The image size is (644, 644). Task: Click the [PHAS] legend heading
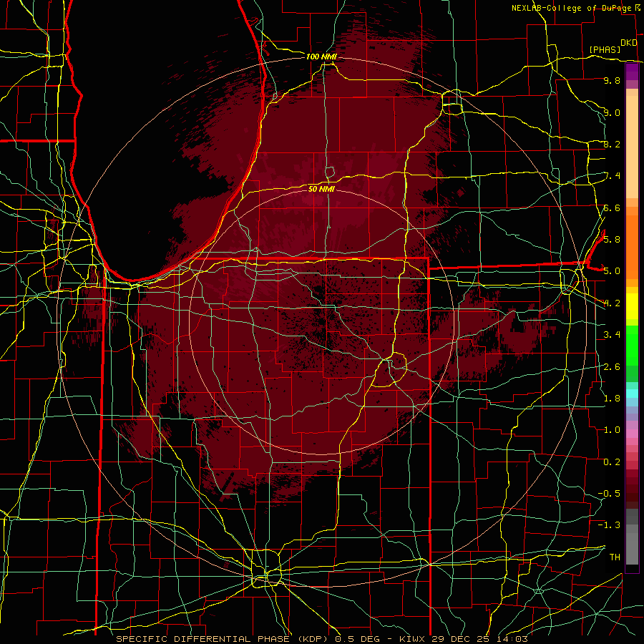pyautogui.click(x=605, y=49)
